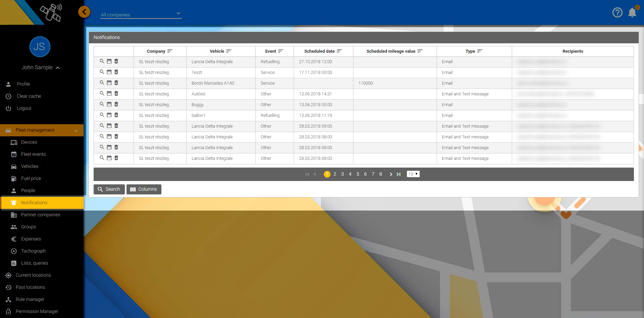Jump to the last page of notifications

click(399, 174)
